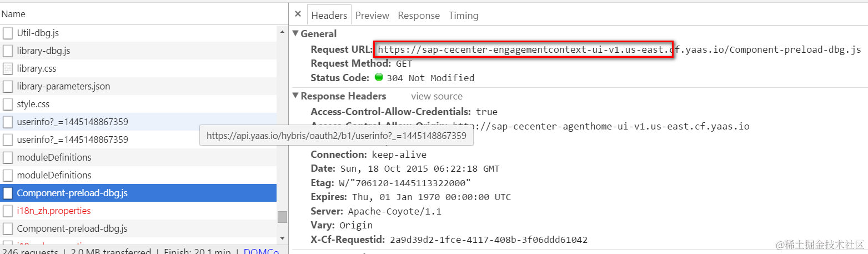Click the Util-dbg.js file icon

coord(8,33)
